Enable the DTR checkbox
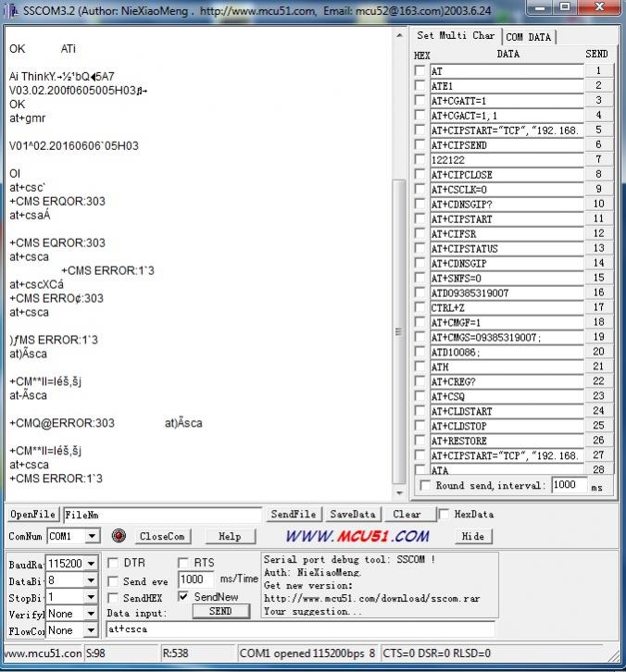This screenshot has height=672, width=626. (x=113, y=563)
